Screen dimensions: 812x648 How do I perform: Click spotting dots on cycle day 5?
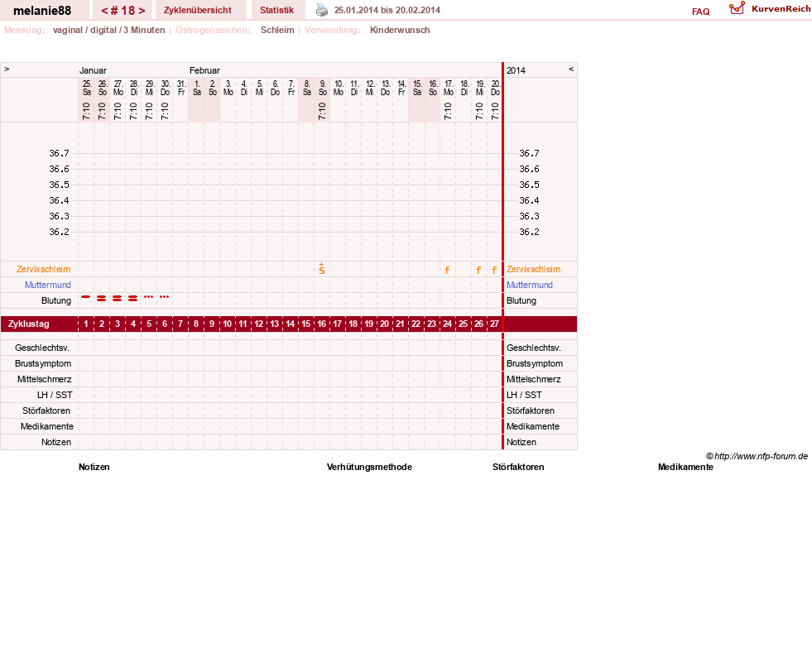149,296
